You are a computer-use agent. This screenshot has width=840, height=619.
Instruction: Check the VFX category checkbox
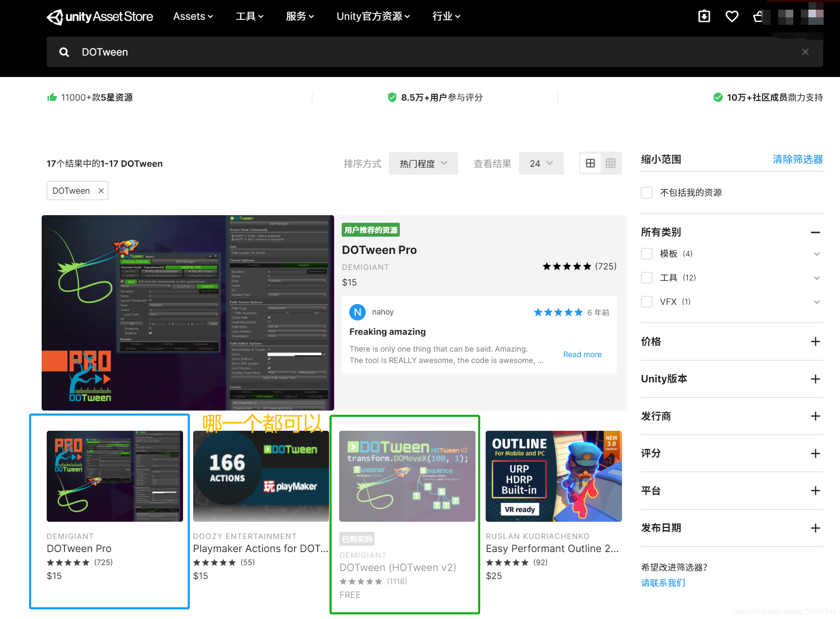(x=646, y=302)
